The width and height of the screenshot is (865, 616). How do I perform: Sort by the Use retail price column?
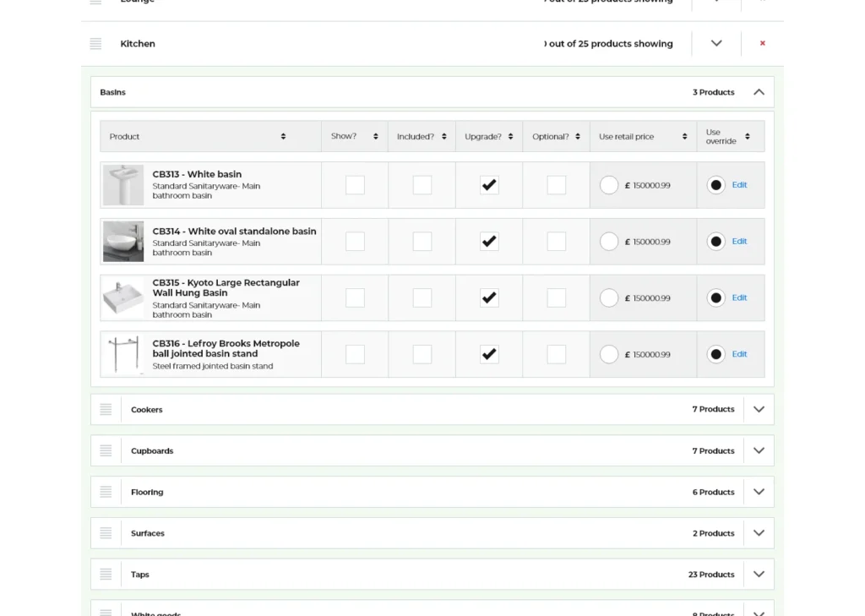684,137
